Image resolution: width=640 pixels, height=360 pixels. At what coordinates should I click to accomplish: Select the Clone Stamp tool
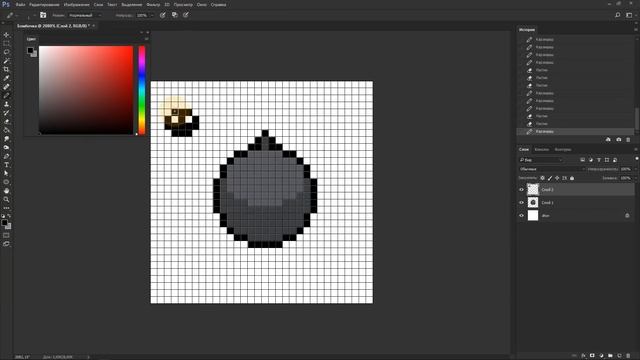[x=6, y=104]
